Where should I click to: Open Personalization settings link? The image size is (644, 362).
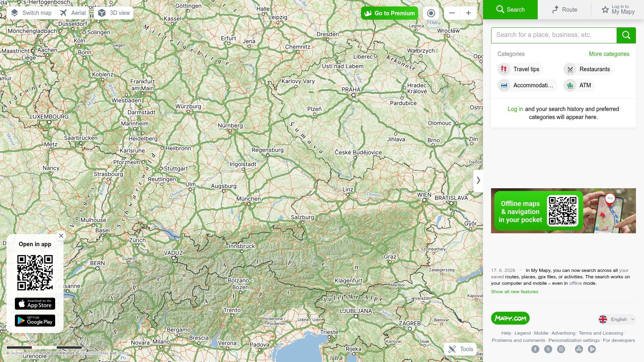click(574, 340)
